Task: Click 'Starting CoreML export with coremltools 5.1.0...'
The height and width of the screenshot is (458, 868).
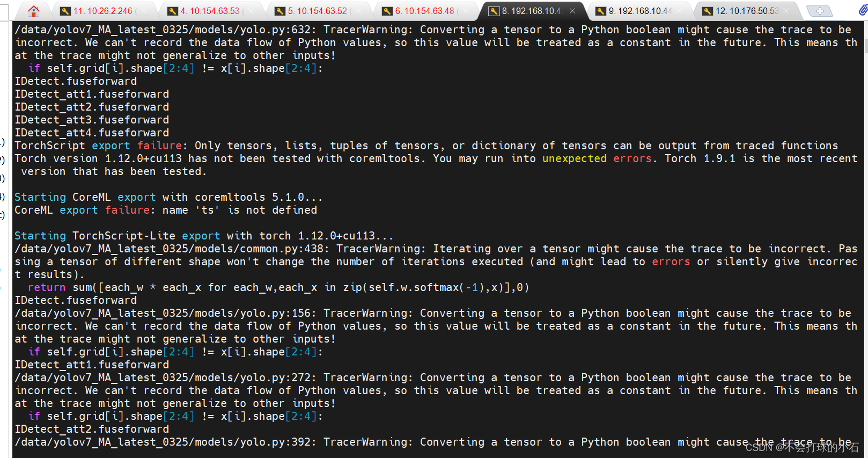Action: 168,197
